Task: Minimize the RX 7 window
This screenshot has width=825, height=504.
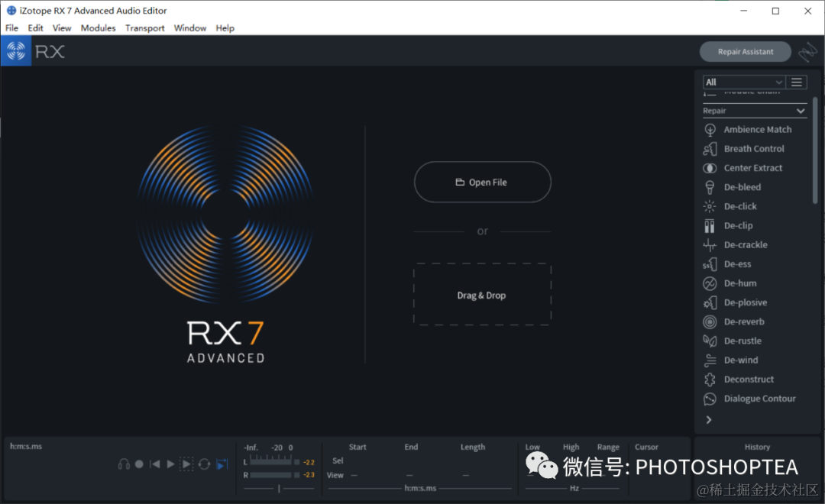Action: pos(743,11)
